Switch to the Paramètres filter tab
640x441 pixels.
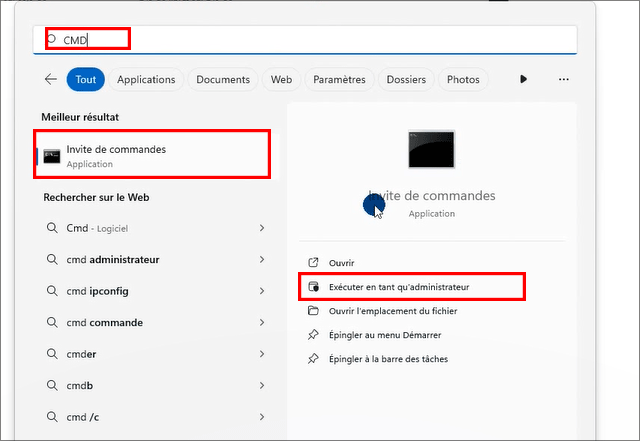click(x=339, y=79)
